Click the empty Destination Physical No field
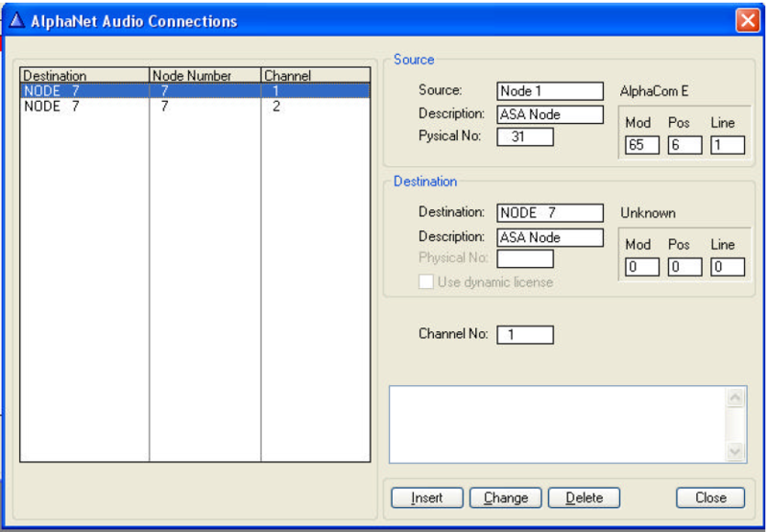Viewport: 768px width, 532px height. click(x=525, y=258)
